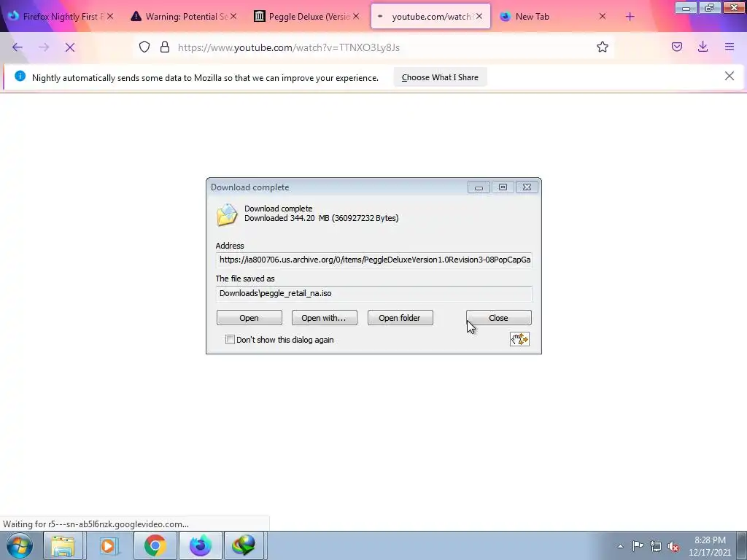Open the tracking protection shield icon

click(x=144, y=47)
